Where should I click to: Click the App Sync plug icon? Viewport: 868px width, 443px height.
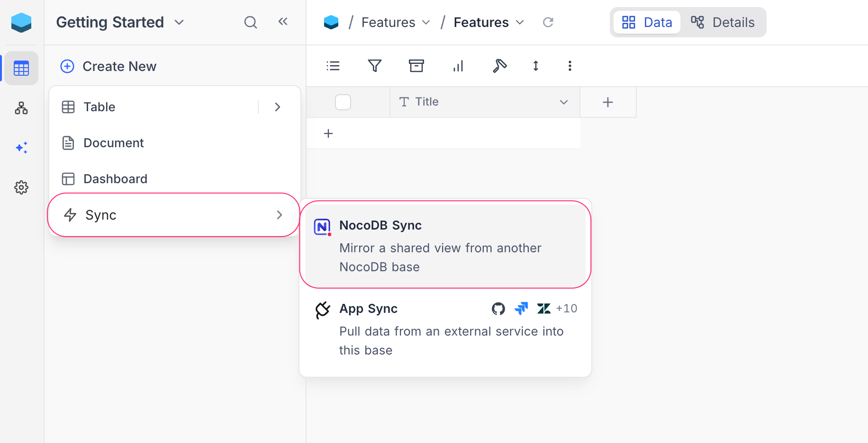pos(323,310)
